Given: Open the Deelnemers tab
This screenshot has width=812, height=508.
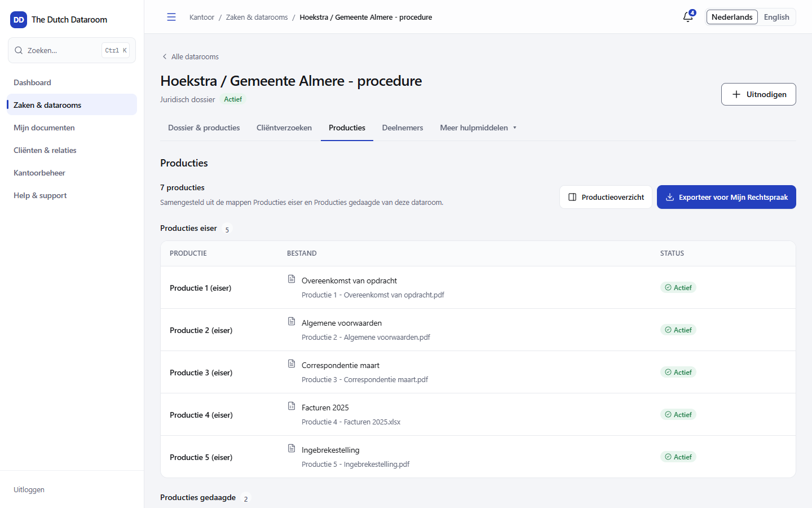Looking at the screenshot, I should tap(403, 128).
